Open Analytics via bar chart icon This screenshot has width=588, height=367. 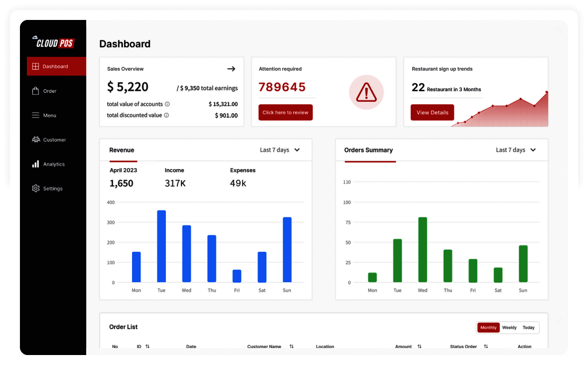tap(35, 164)
